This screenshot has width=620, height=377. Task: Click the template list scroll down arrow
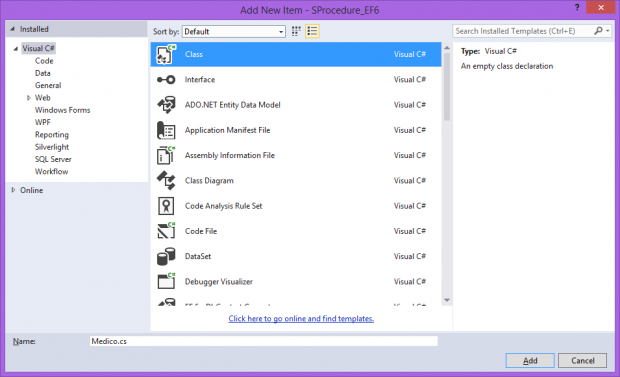point(447,300)
